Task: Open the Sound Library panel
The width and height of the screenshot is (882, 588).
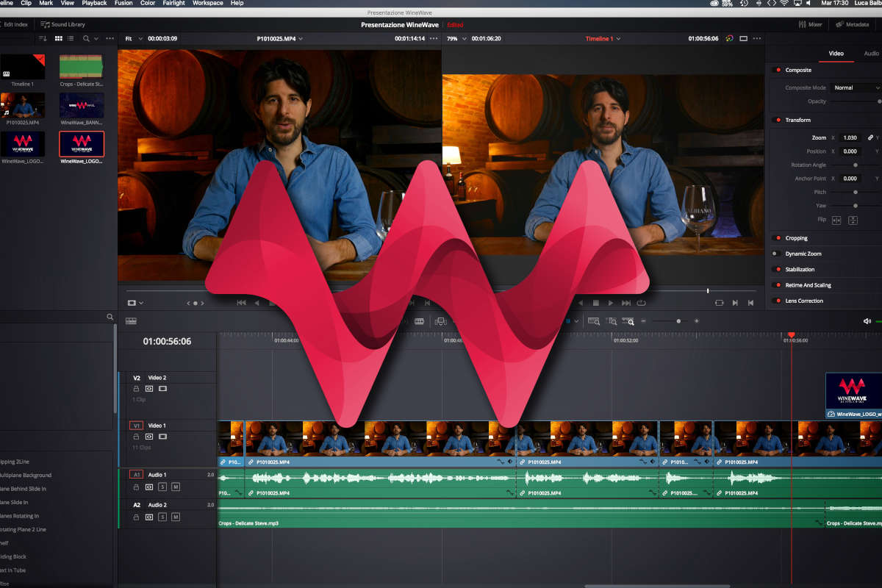Action: (62, 24)
